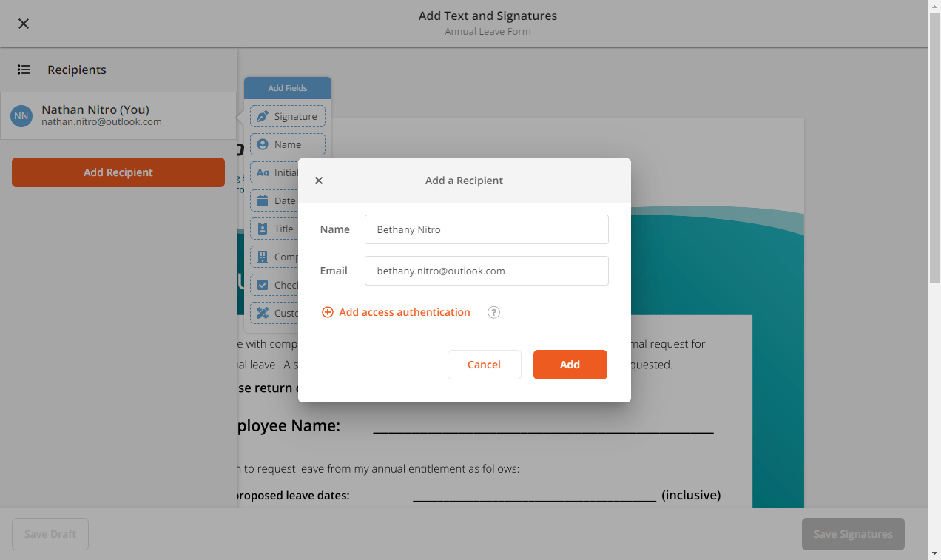This screenshot has height=560, width=941.
Task: Open the Add Fields panel tab
Action: pos(287,87)
